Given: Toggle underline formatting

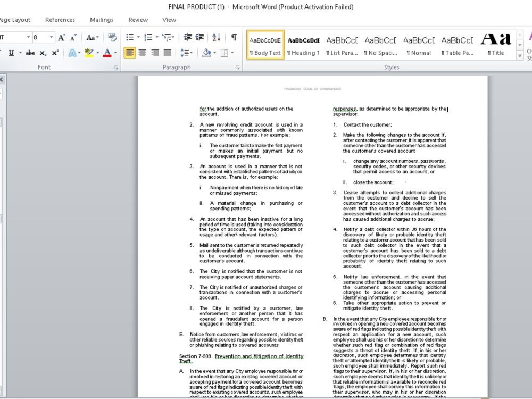Looking at the screenshot, I should click(11, 53).
